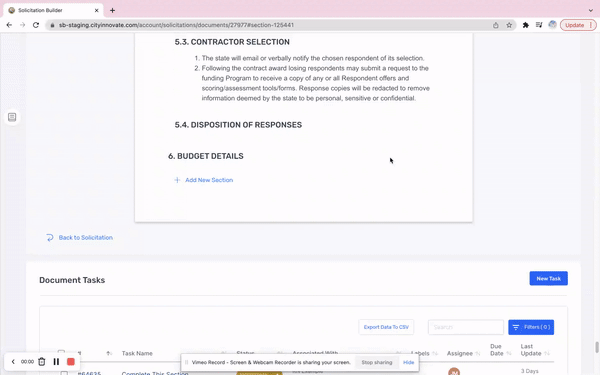Screen dimensions: 600x375
Task: Click the return arrow icon beside Back to Solicitation
Action: click(50, 238)
